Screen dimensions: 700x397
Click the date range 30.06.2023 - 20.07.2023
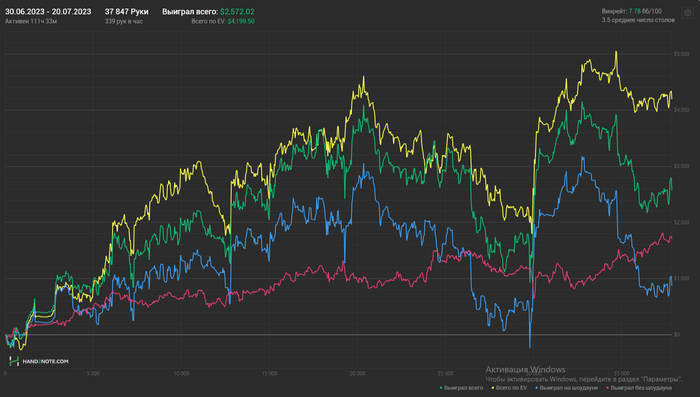pyautogui.click(x=48, y=12)
